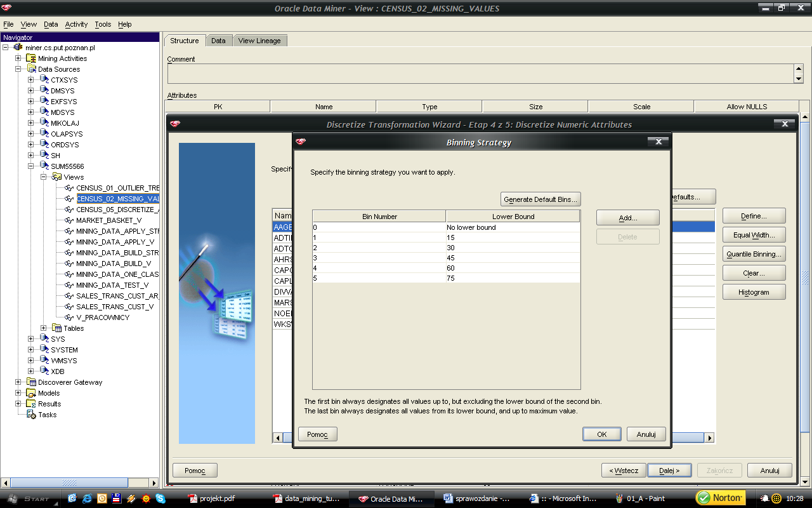
Task: Click the SH schema database icon
Action: [44, 156]
